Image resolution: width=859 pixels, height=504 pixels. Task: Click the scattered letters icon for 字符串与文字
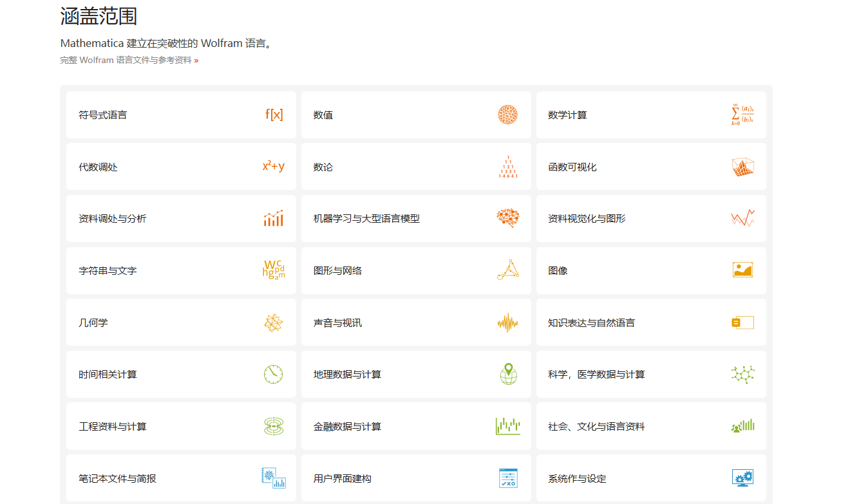click(x=274, y=270)
